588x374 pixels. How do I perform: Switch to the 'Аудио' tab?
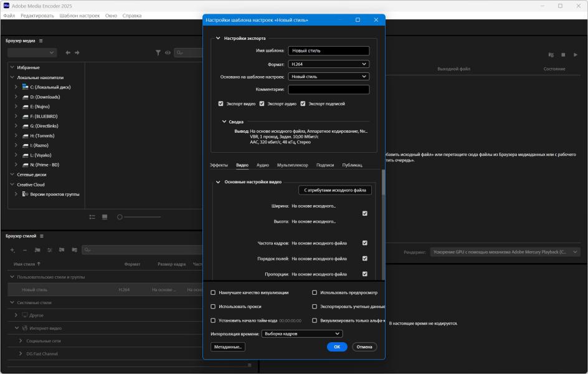click(x=262, y=165)
